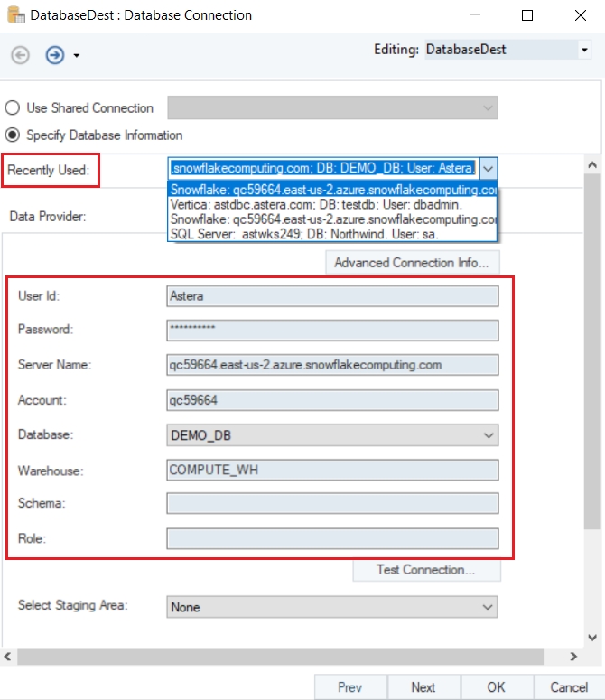Open the small arrow next to forward icon

pyautogui.click(x=77, y=56)
